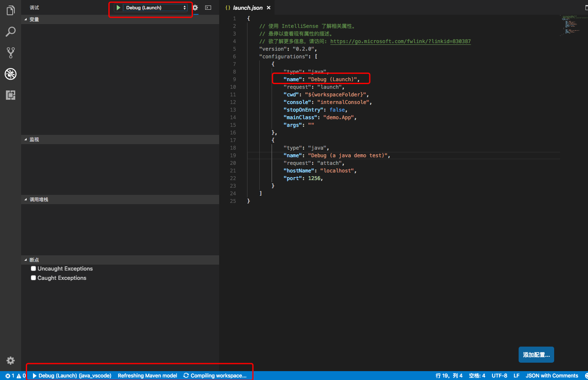
Task: Select the launch.json editor tab
Action: pos(247,8)
